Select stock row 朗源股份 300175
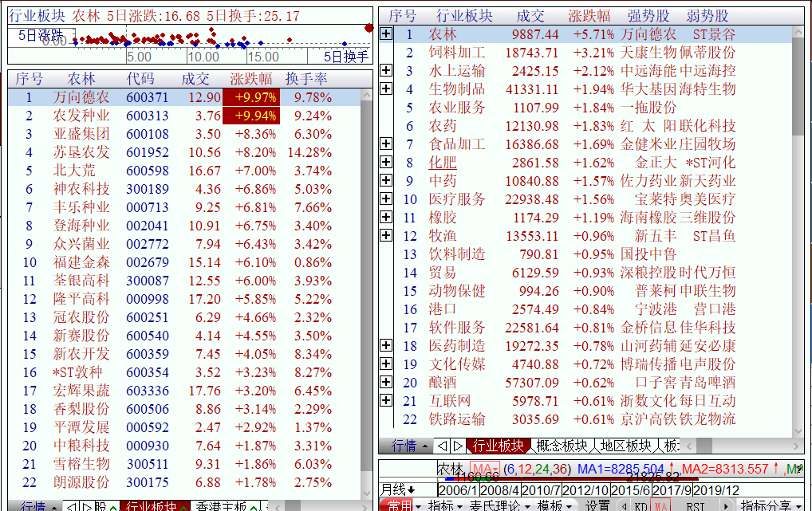812x511 pixels. click(x=184, y=482)
